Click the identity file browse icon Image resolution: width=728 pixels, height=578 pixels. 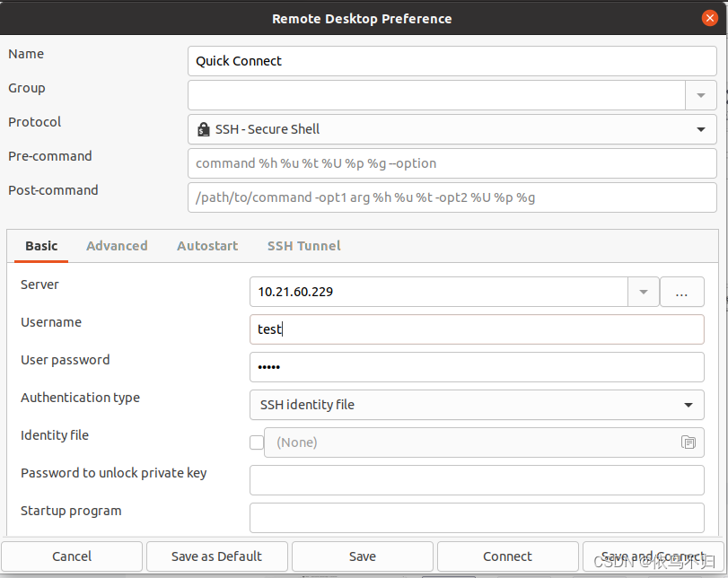click(x=688, y=442)
